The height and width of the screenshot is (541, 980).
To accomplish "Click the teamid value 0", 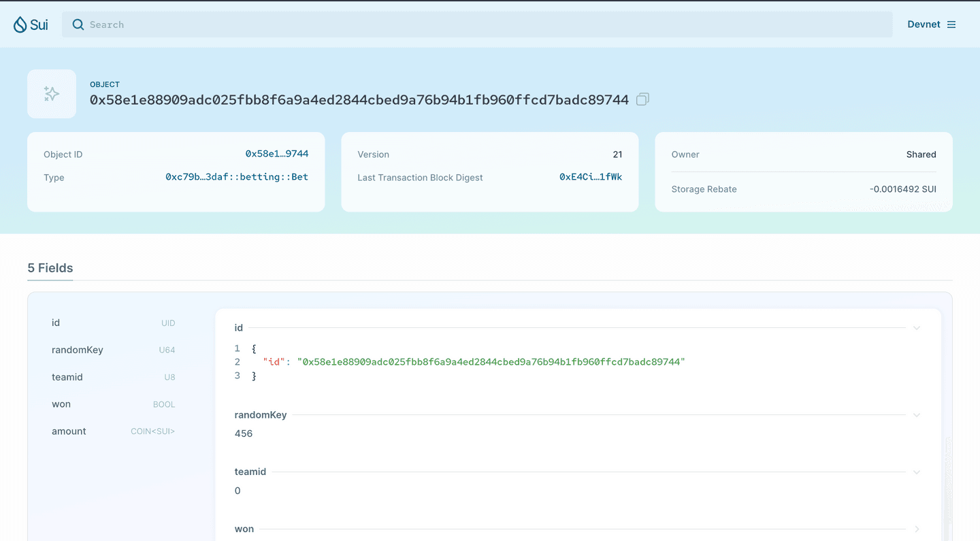I will pos(238,491).
